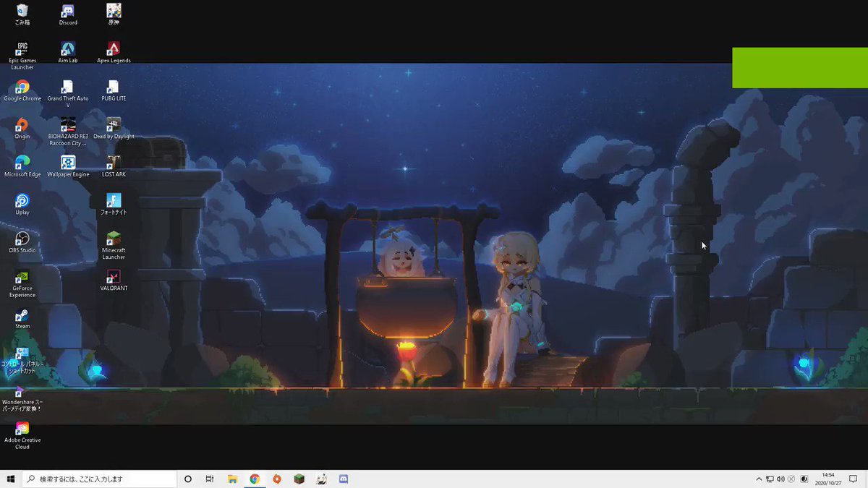This screenshot has width=868, height=488.
Task: Switch to Chrome on the taskbar
Action: click(x=255, y=479)
